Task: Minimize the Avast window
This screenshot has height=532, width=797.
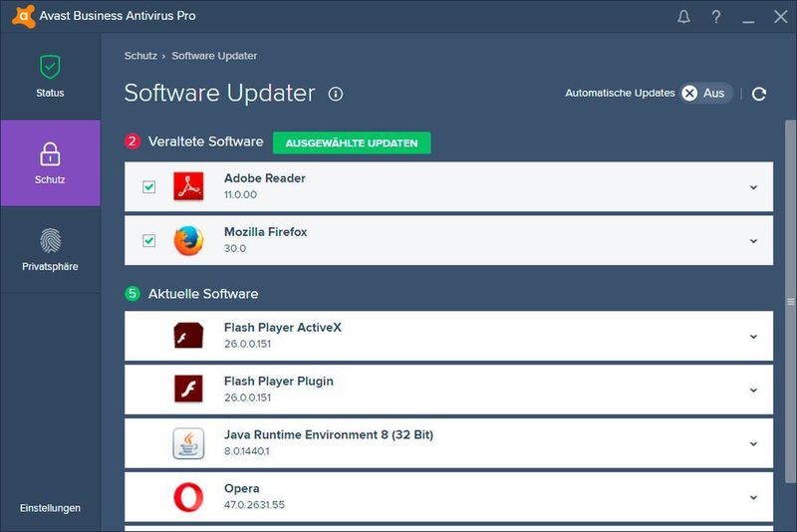Action: coord(748,21)
